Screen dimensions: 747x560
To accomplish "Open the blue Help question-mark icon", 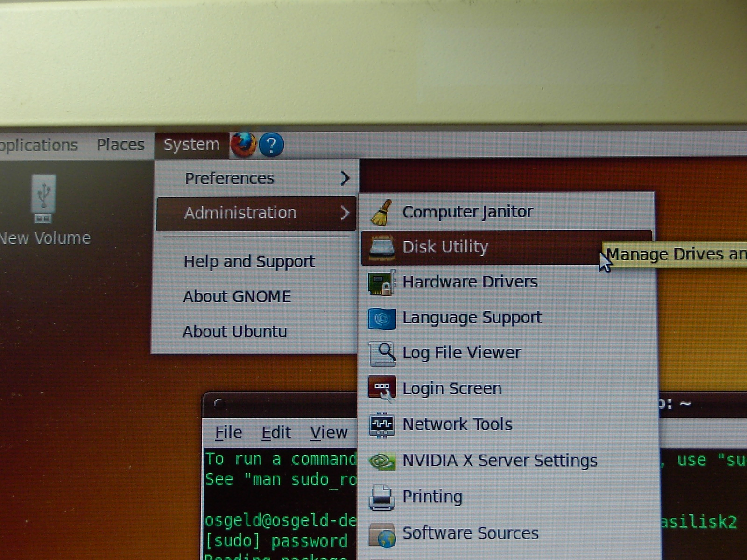I will coord(271,145).
